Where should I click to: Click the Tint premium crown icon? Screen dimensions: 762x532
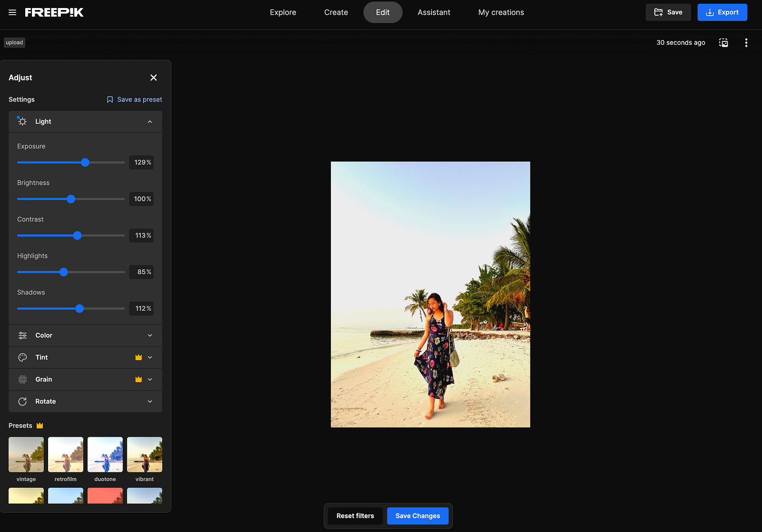(x=139, y=357)
